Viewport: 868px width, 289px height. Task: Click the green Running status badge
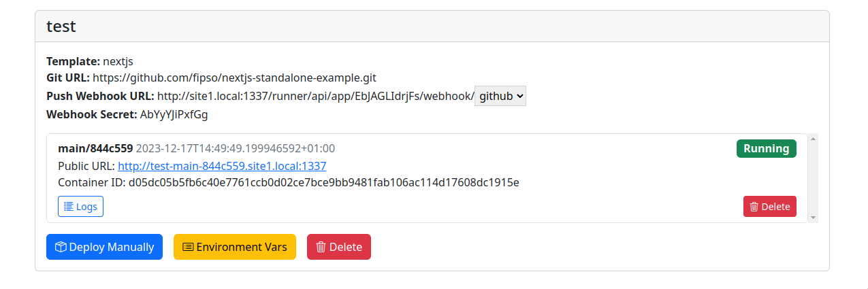pos(766,149)
